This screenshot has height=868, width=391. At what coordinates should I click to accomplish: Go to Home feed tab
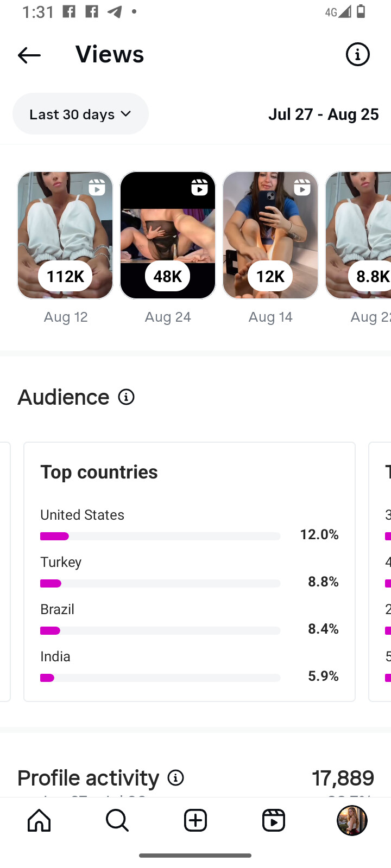[x=39, y=820]
